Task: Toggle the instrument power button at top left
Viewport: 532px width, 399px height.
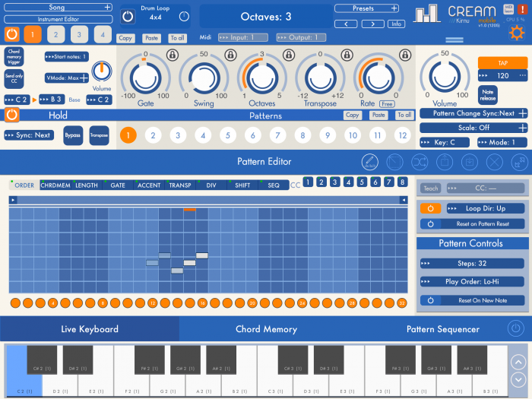Action: (x=11, y=34)
